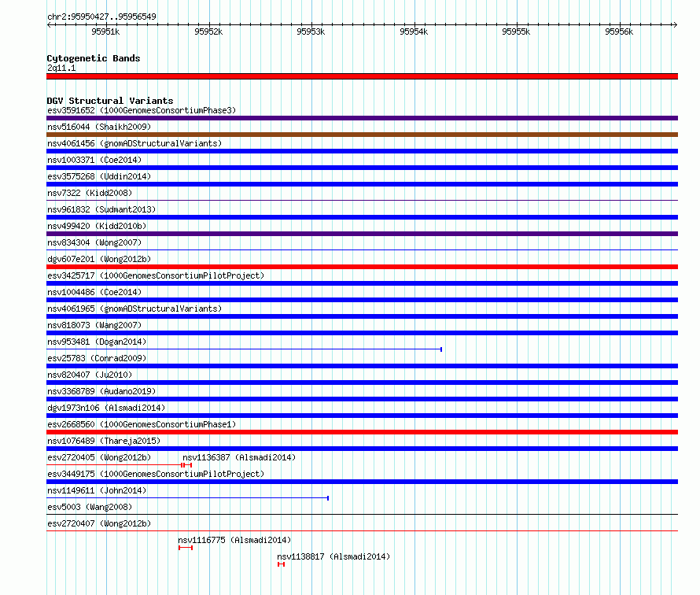Click the 95956k ruler tick label

[x=619, y=31]
